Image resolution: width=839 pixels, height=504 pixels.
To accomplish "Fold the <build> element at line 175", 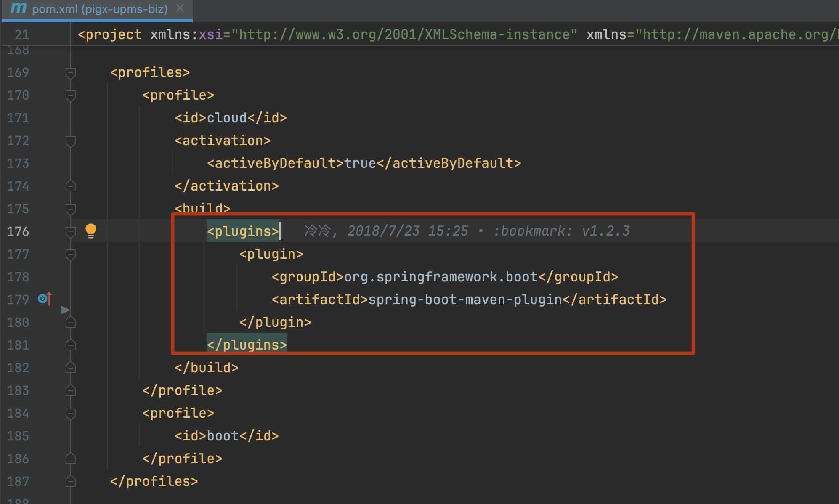I will tap(71, 209).
